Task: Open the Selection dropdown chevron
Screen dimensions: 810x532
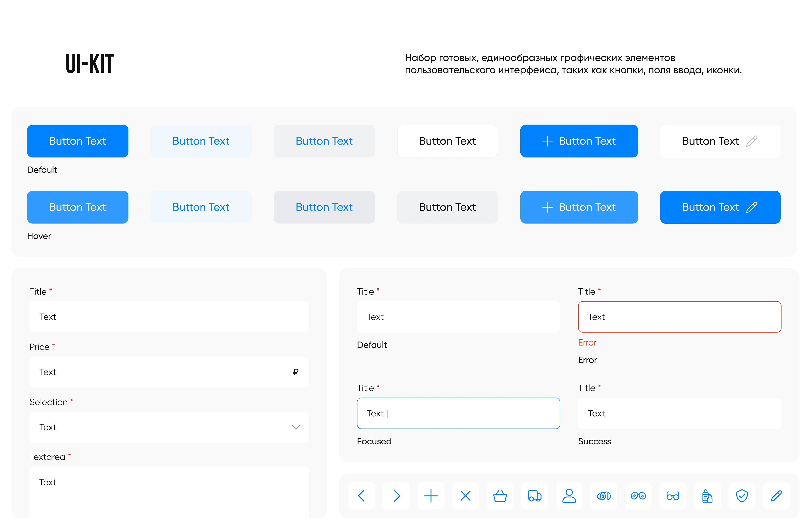Action: tap(296, 427)
